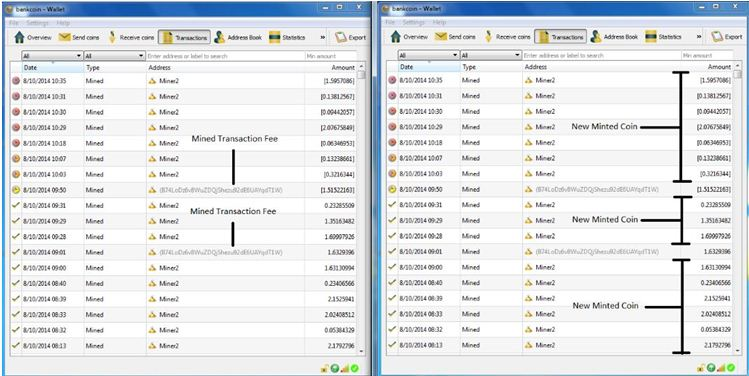Open date filter dropdown in right window
749x376 pixels.
pyautogui.click(x=429, y=55)
